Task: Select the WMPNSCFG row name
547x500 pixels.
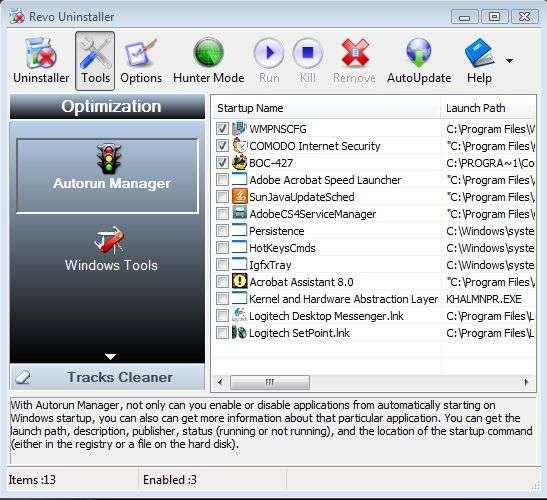Action: click(x=278, y=129)
